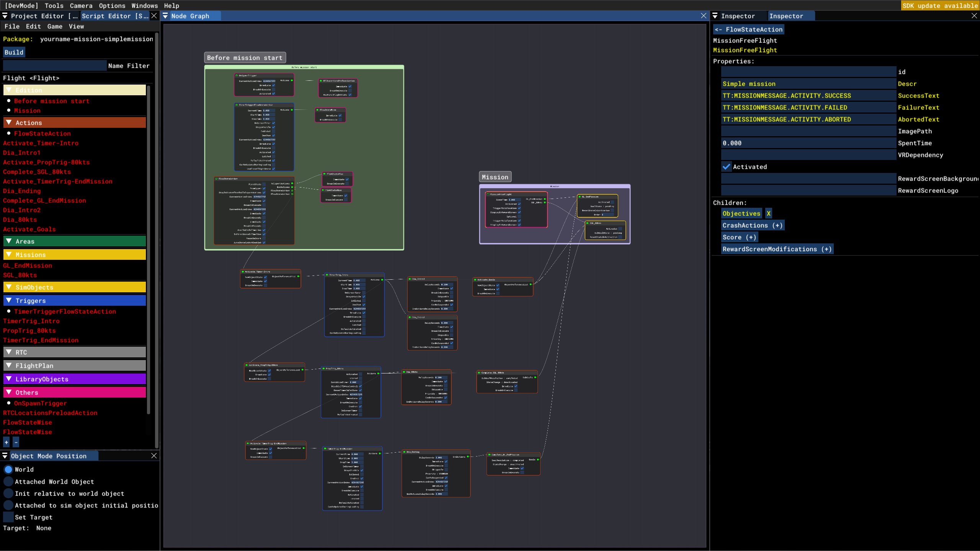
Task: Select Before mission start in Edition list
Action: 52,101
